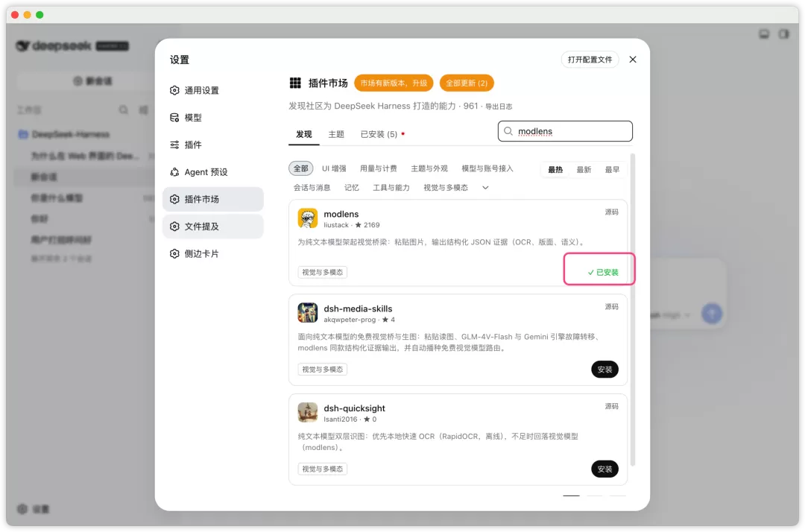Click the 通用设置 gear icon
Image resolution: width=805 pixels, height=532 pixels.
point(174,90)
